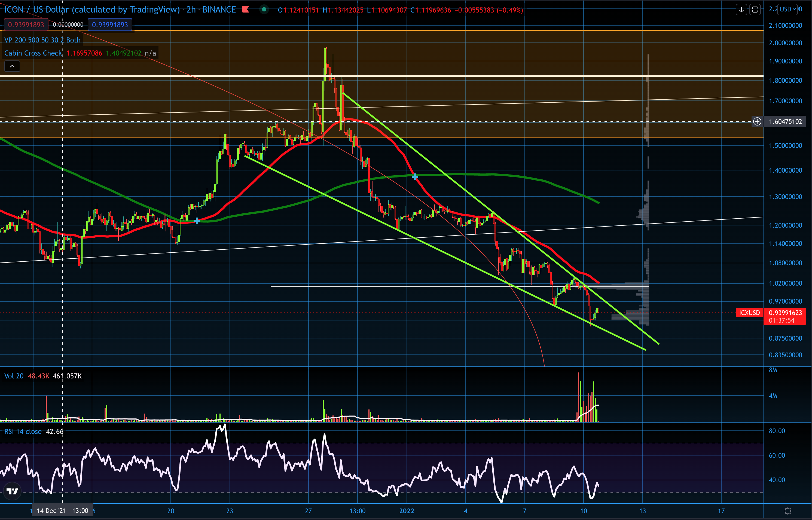
Task: Select the Cabin Cross Check indicator legend
Action: [x=33, y=53]
